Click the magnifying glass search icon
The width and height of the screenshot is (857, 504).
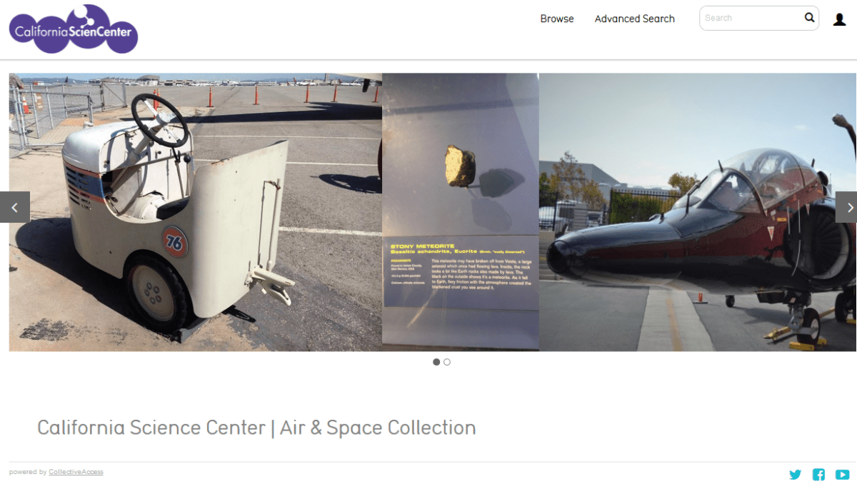809,18
